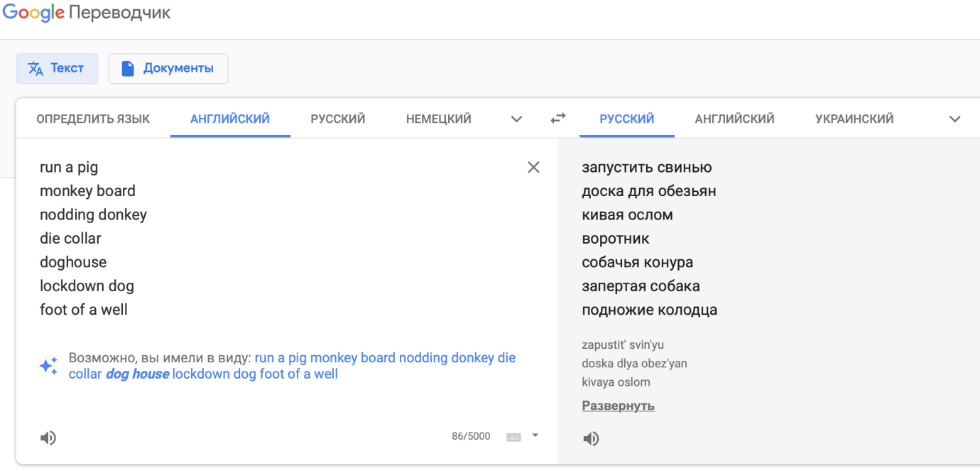
Task: Set target language to Английский
Action: pyautogui.click(x=734, y=119)
